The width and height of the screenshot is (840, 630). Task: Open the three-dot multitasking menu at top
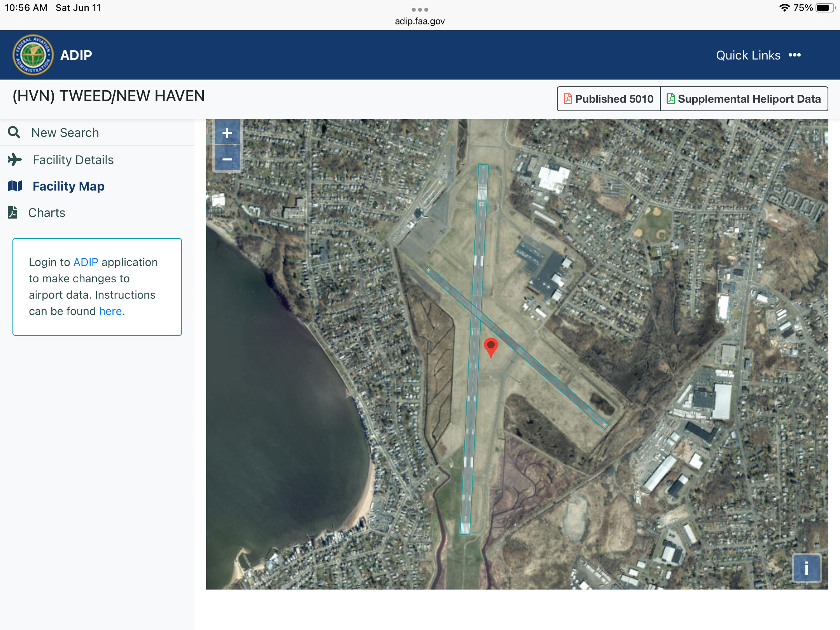pyautogui.click(x=420, y=9)
